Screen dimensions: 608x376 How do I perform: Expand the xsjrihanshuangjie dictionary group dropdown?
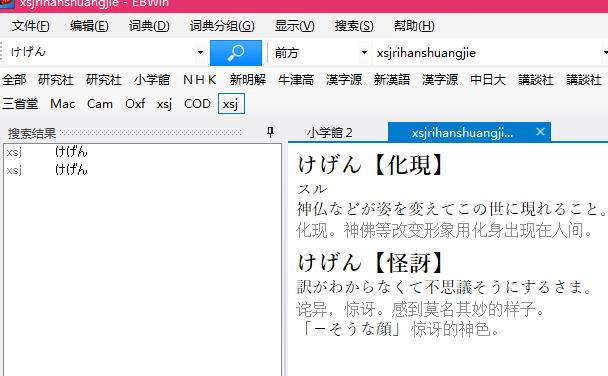605,53
